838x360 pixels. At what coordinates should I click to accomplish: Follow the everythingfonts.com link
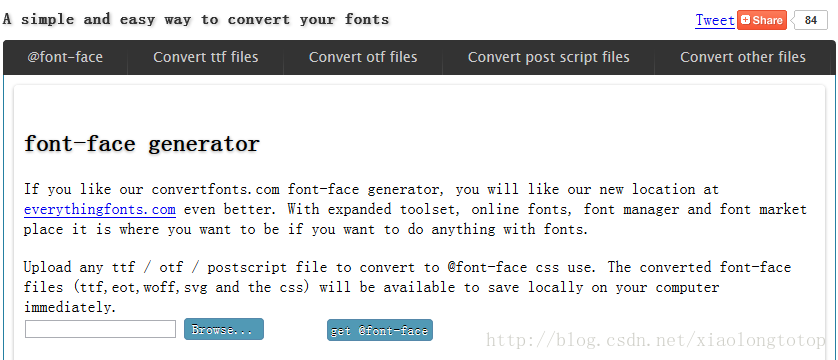click(100, 210)
